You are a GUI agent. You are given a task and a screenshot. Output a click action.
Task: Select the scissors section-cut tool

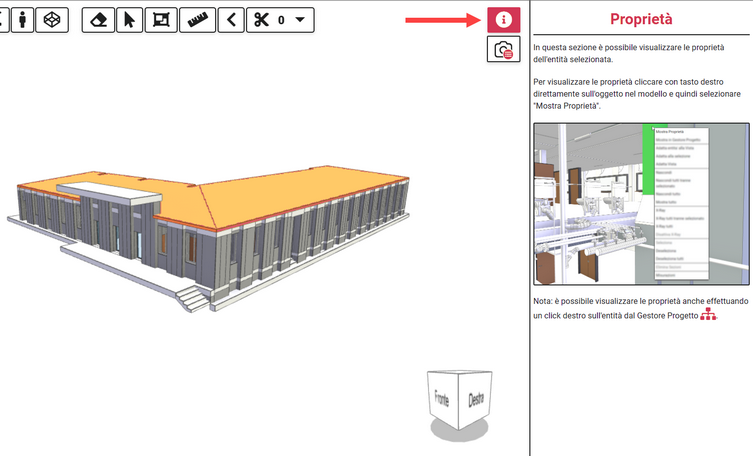click(x=261, y=20)
